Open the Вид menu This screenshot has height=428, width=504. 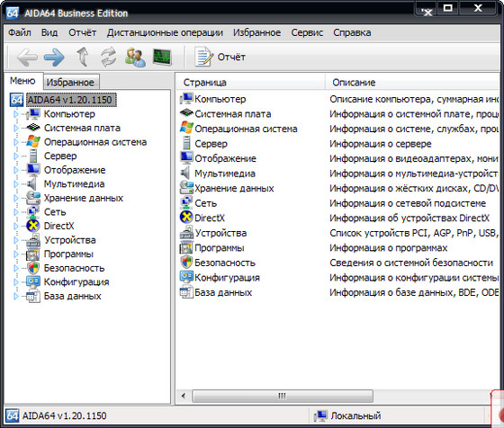pyautogui.click(x=49, y=32)
